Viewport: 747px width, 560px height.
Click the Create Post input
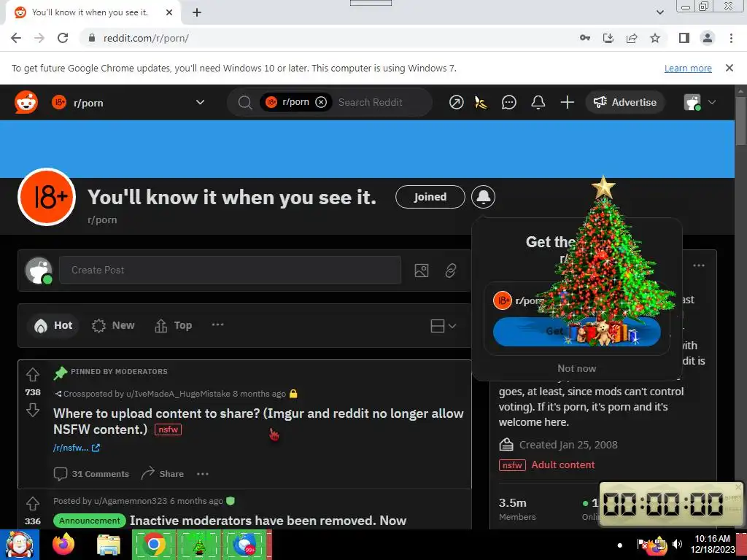[230, 270]
